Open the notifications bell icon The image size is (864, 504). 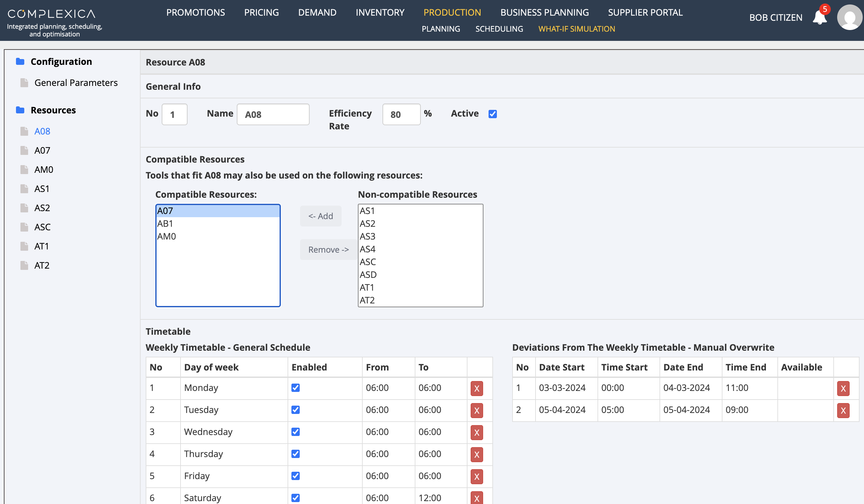(x=820, y=17)
